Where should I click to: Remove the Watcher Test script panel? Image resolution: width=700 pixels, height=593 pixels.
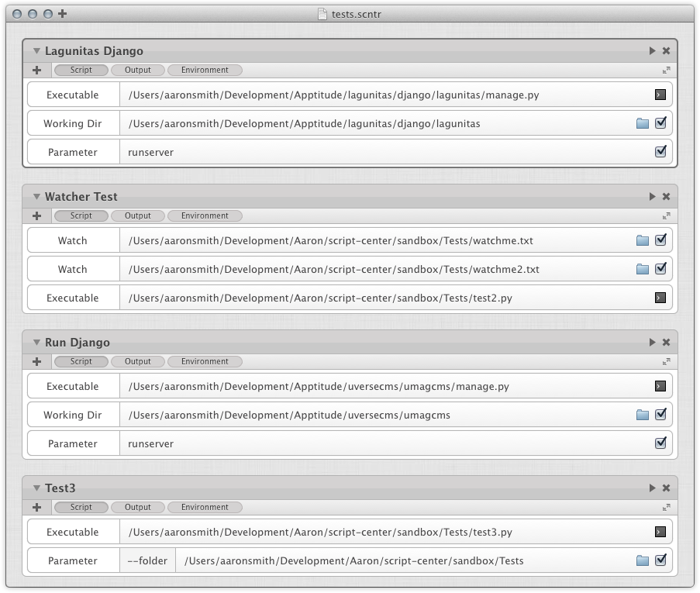(666, 197)
